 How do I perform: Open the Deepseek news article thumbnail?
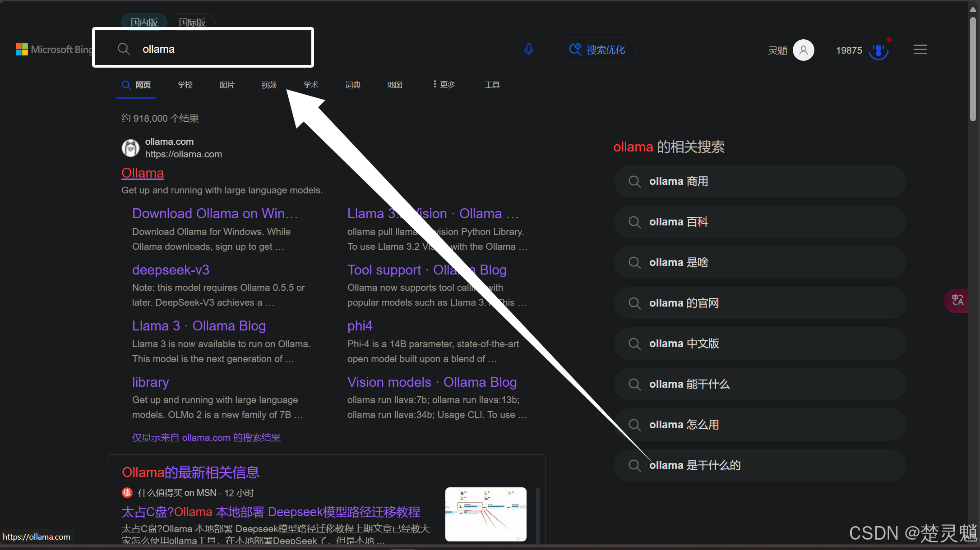click(x=485, y=514)
